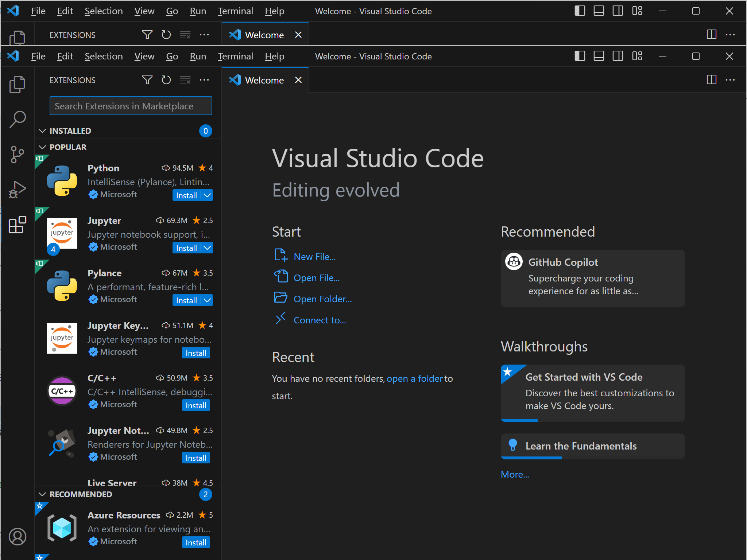Click the Jupyter Keymap extension icon
This screenshot has width=747, height=560.
point(62,338)
